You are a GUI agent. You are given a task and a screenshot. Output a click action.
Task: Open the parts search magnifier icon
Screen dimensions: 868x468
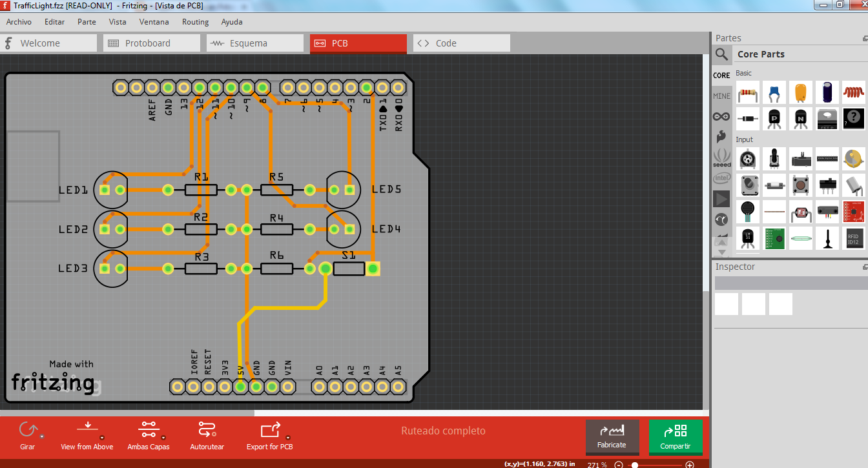(x=721, y=54)
